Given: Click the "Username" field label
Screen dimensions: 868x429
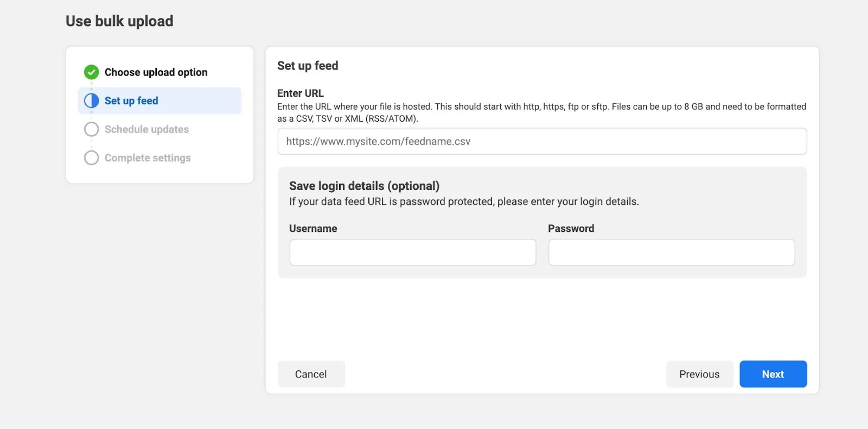Looking at the screenshot, I should [x=313, y=229].
